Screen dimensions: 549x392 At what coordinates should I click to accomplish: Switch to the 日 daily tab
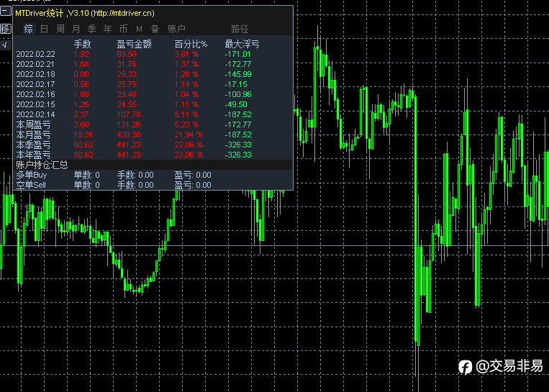click(x=45, y=29)
